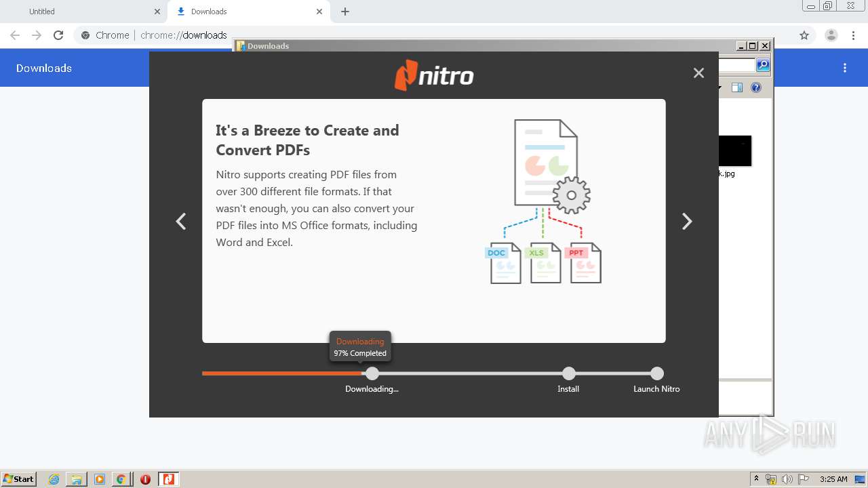
Task: Bookmark this page with the star icon
Action: point(804,35)
